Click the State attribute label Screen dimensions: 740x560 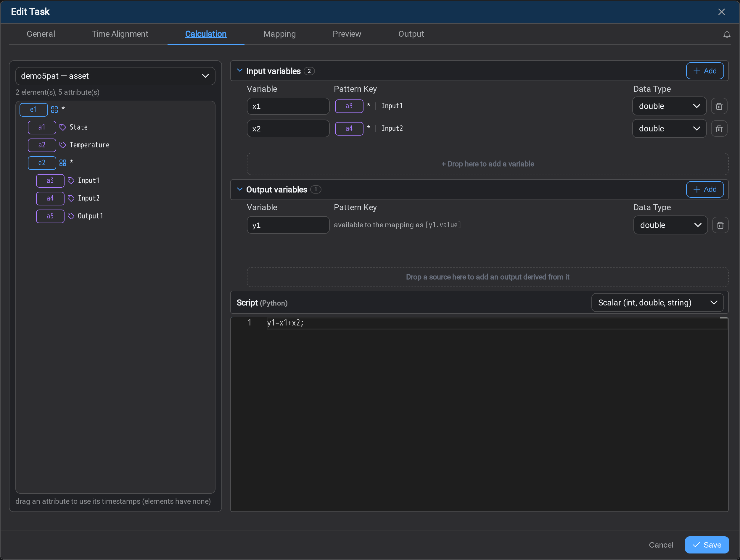[79, 128]
